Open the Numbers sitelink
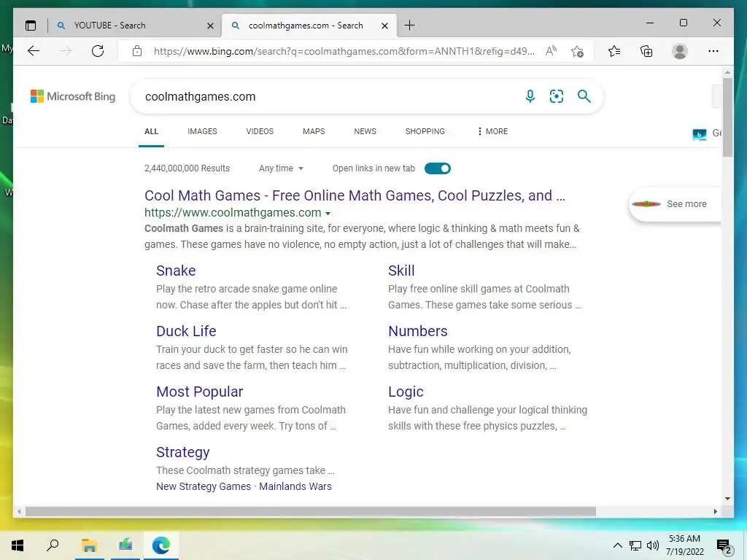Viewport: 747px width, 560px height. pos(418,331)
